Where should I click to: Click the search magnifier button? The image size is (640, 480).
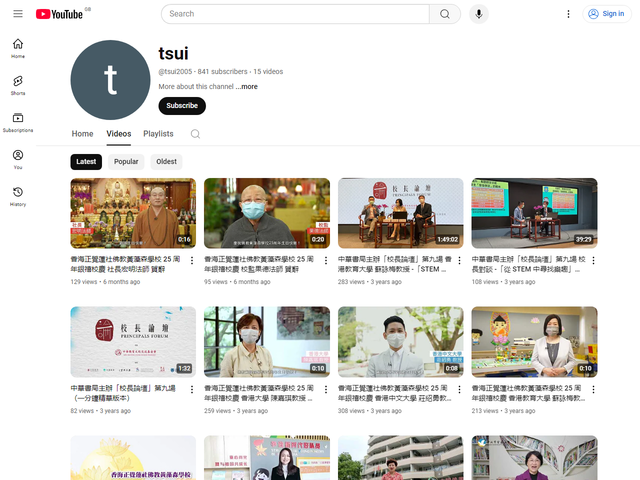click(x=444, y=14)
